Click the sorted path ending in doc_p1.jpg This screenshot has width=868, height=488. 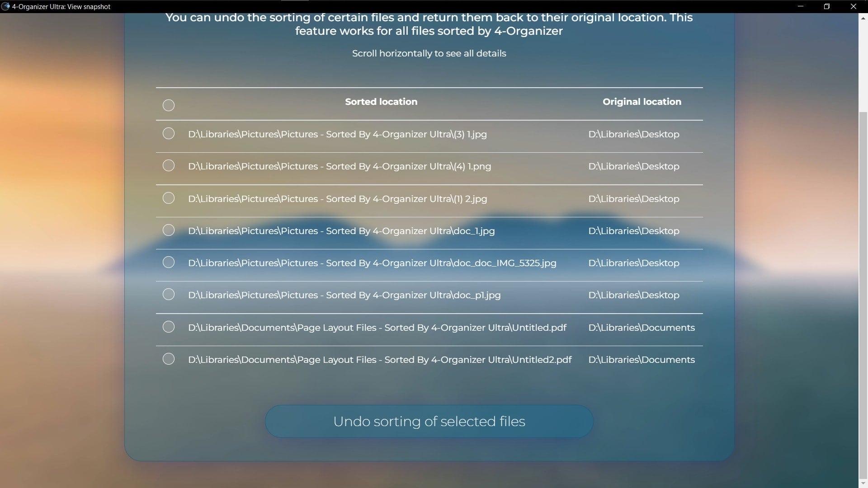344,295
